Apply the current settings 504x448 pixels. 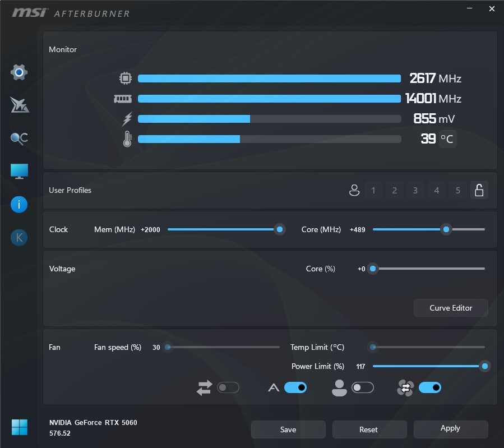(x=451, y=429)
